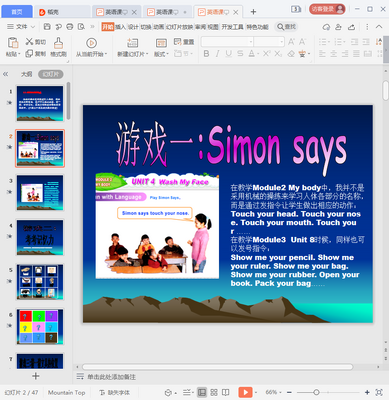This screenshot has width=389, height=400.
Task: Click the Paste clipboard icon
Action: point(13,43)
